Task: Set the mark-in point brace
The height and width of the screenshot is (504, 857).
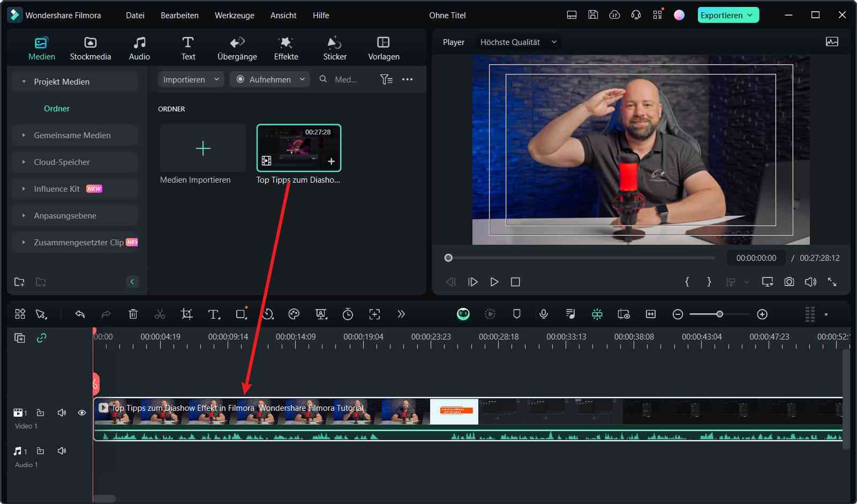Action: tap(687, 282)
